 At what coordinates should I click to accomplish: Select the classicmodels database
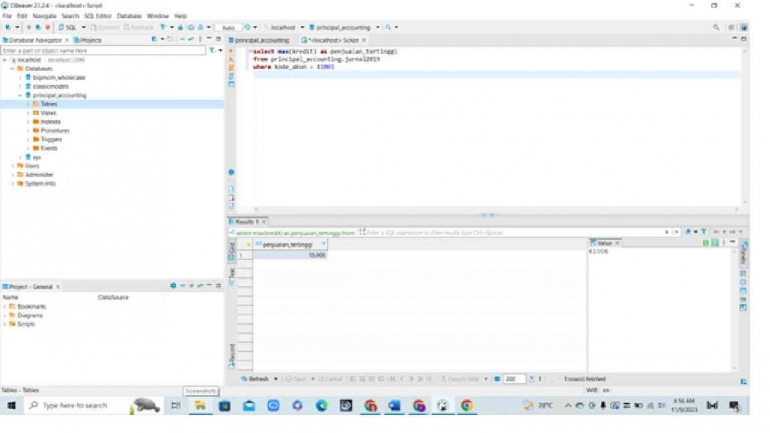tap(51, 86)
